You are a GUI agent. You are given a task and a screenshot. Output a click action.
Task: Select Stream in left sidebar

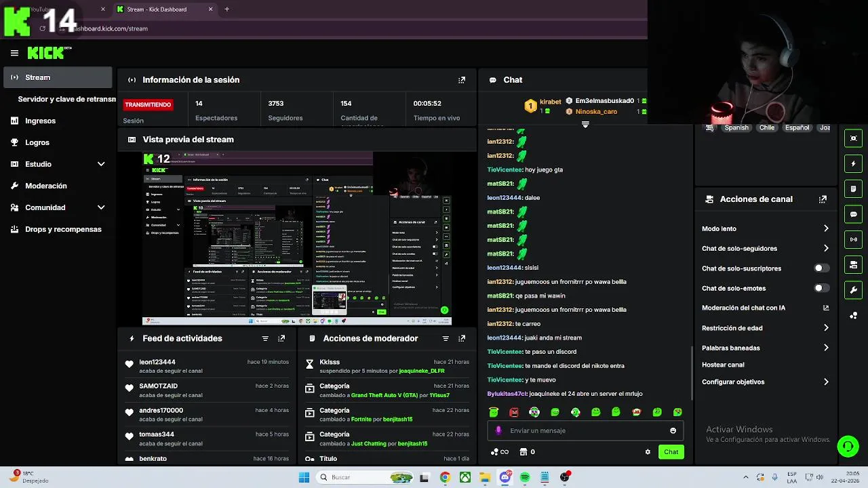58,77
